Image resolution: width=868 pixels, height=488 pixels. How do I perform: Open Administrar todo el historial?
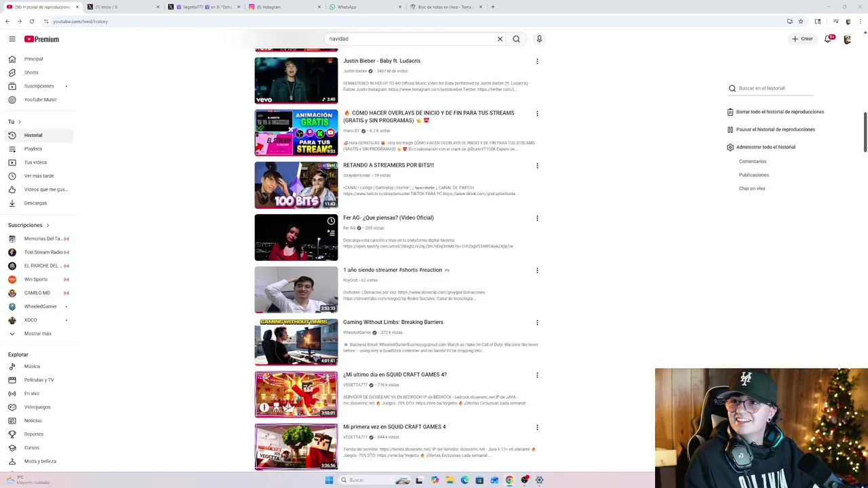point(761,147)
